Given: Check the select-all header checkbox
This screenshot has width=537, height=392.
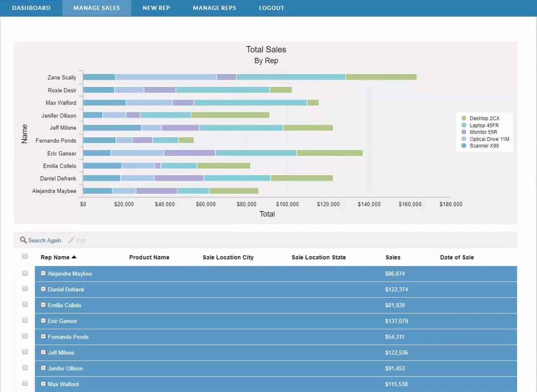Looking at the screenshot, I should point(25,256).
